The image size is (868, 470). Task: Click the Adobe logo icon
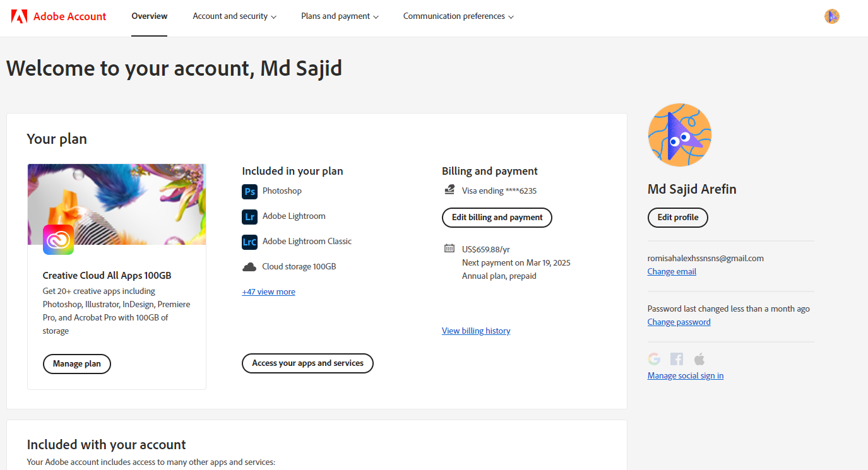tap(19, 16)
